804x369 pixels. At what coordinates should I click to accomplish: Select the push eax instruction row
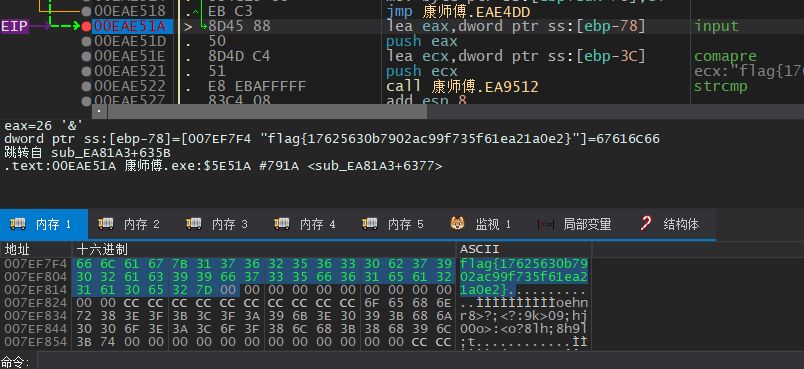click(x=422, y=41)
